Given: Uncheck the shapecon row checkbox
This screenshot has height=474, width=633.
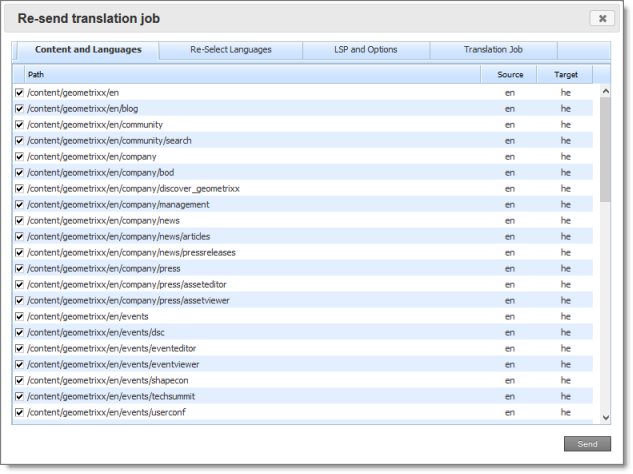Looking at the screenshot, I should click(19, 380).
